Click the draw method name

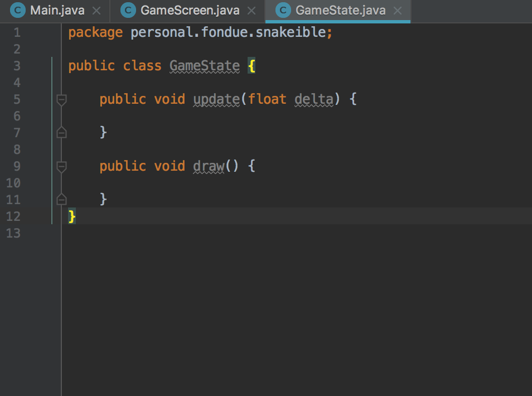click(209, 166)
